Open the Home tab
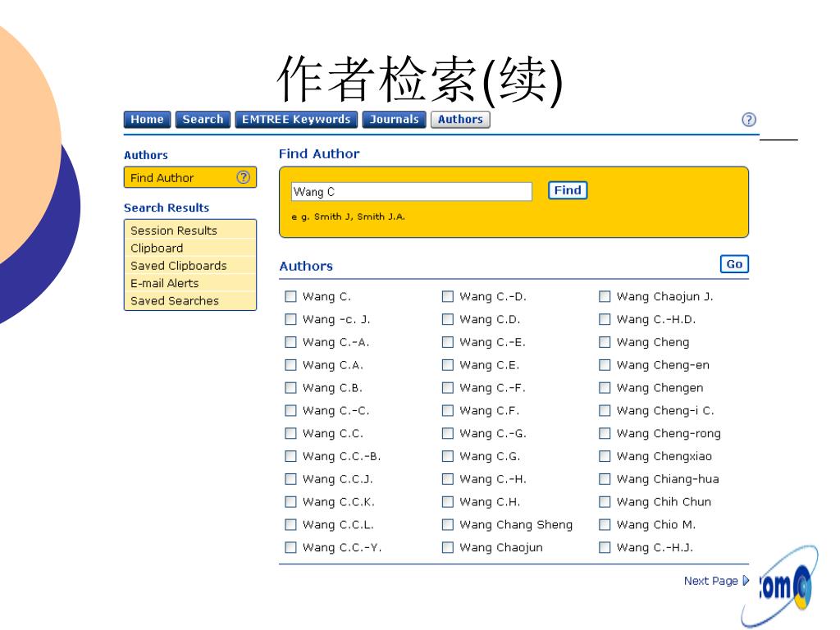Viewport: 840px width, 630px height. 147,120
